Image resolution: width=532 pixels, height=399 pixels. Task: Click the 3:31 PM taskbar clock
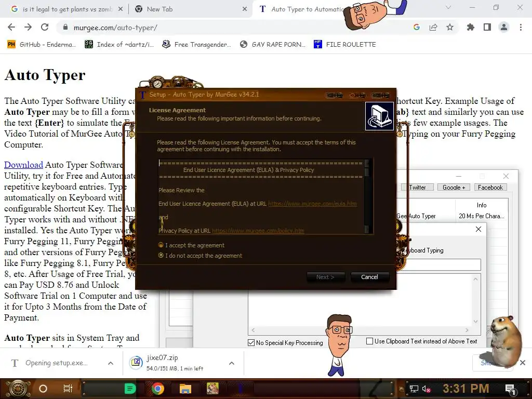click(466, 388)
